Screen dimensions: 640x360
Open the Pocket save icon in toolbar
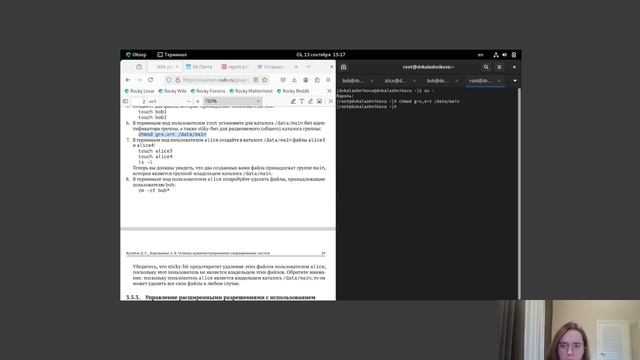283,80
